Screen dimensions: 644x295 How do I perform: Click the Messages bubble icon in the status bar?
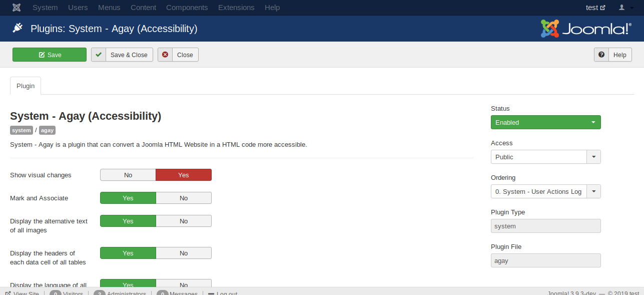tap(162, 292)
